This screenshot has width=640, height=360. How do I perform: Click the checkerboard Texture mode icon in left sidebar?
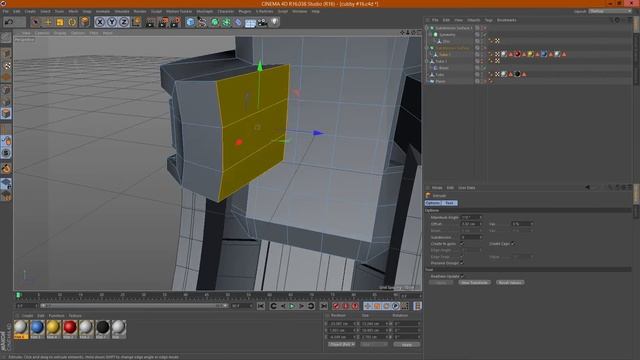click(6, 65)
